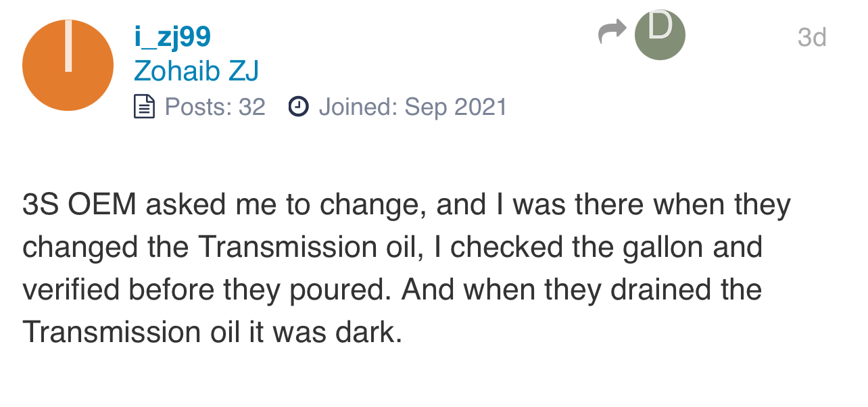This screenshot has height=407, width=868.
Task: Click the line starting 'changed the Transmission oil'
Action: point(392,247)
